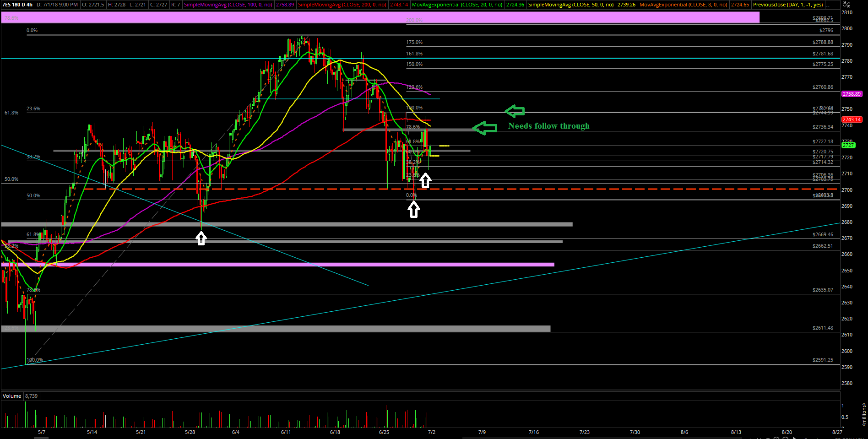Select white up arrow above red dashed line
This screenshot has height=439, width=868.
click(x=425, y=181)
